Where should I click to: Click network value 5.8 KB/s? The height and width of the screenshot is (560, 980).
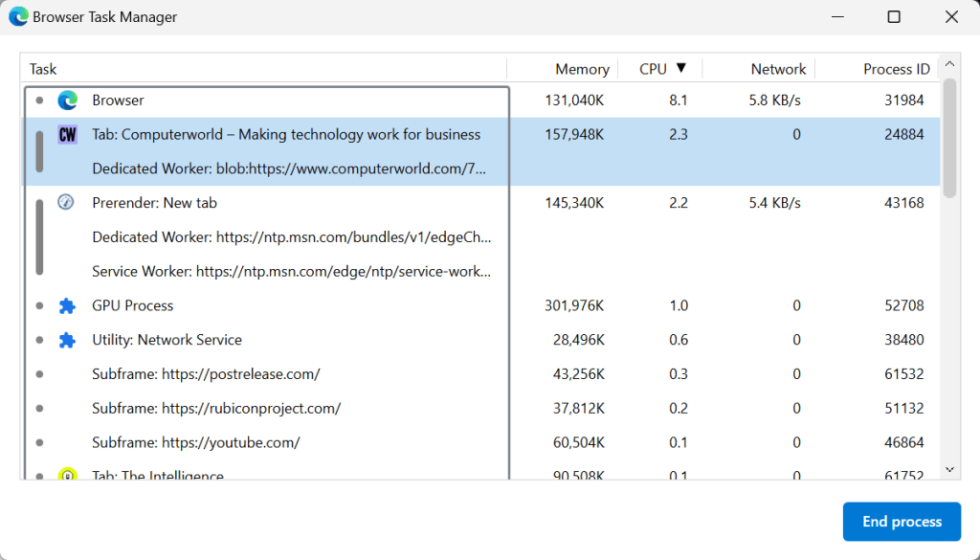(774, 100)
